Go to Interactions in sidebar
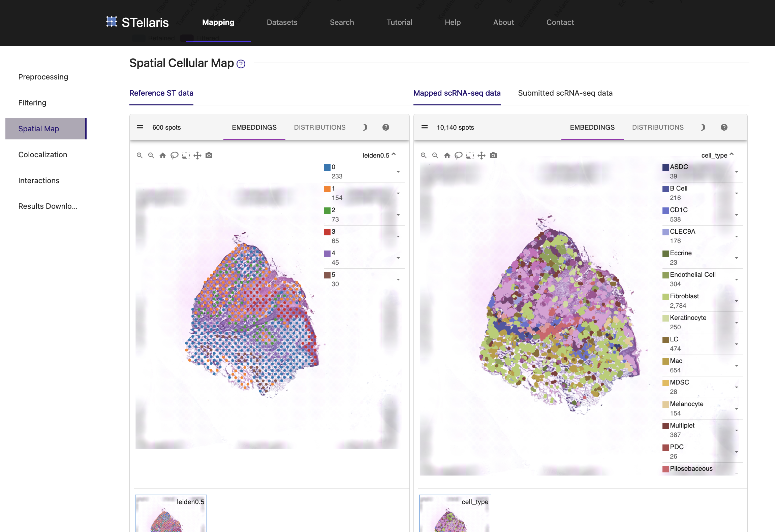Viewport: 775px width, 532px height. (x=39, y=180)
